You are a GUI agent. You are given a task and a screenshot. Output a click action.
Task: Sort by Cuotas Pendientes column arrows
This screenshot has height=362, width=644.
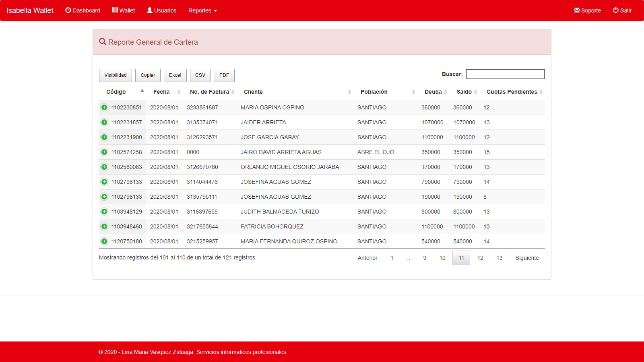tap(541, 92)
